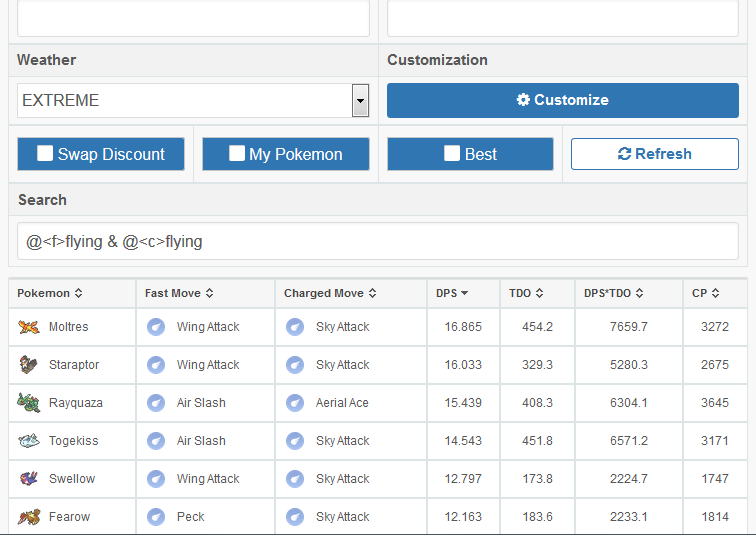The height and width of the screenshot is (535, 756).
Task: Click Fearow CP value 1814
Action: 715,517
